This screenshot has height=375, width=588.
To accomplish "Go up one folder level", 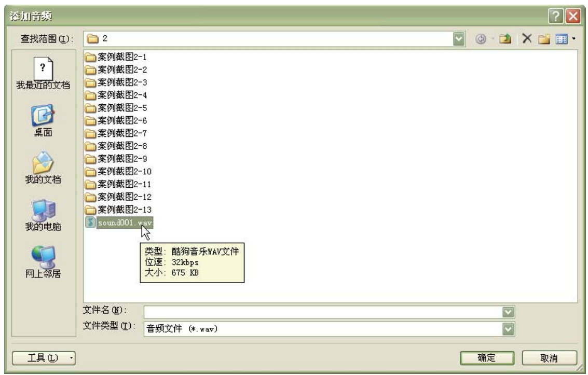I will (505, 38).
